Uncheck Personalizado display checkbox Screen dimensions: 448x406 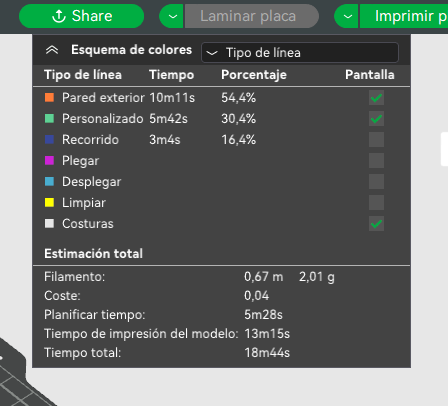coord(376,119)
